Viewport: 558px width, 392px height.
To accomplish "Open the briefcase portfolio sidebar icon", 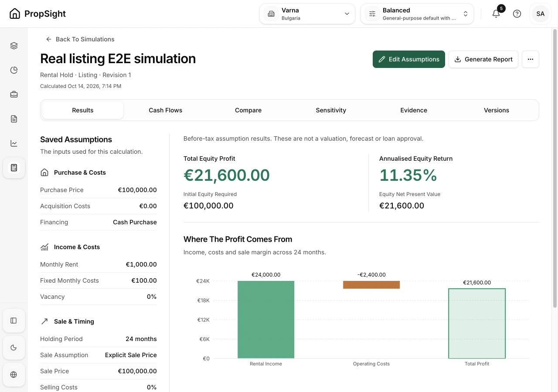I will [x=14, y=95].
